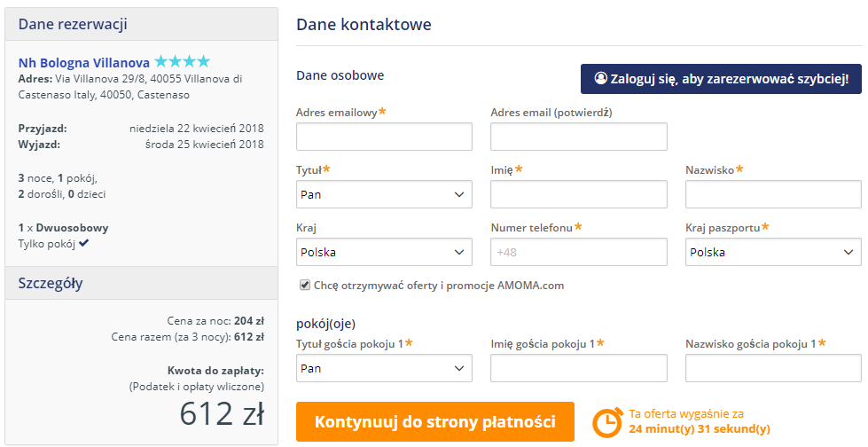The width and height of the screenshot is (868, 447).
Task: Click the Dane rezerwacji header
Action: coord(141,24)
